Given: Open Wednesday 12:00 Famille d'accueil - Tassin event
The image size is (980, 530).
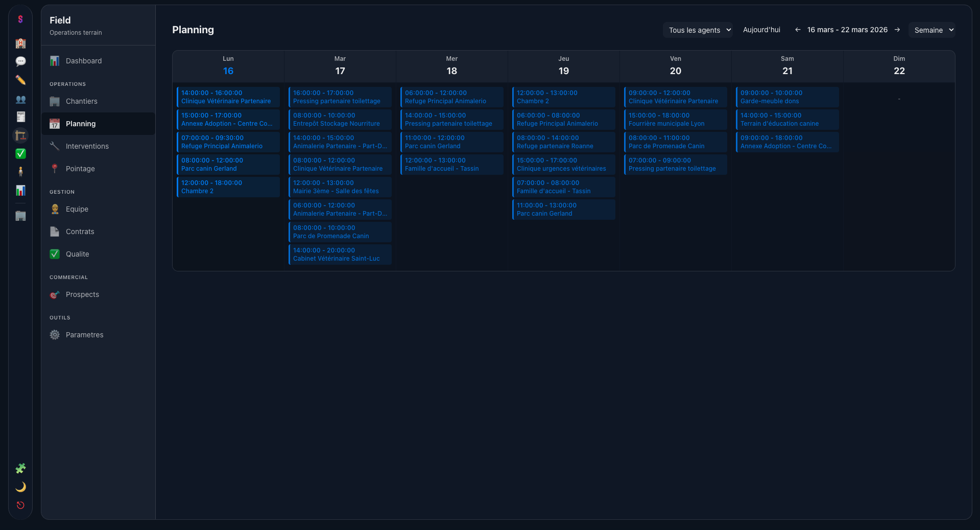Looking at the screenshot, I should [452, 165].
